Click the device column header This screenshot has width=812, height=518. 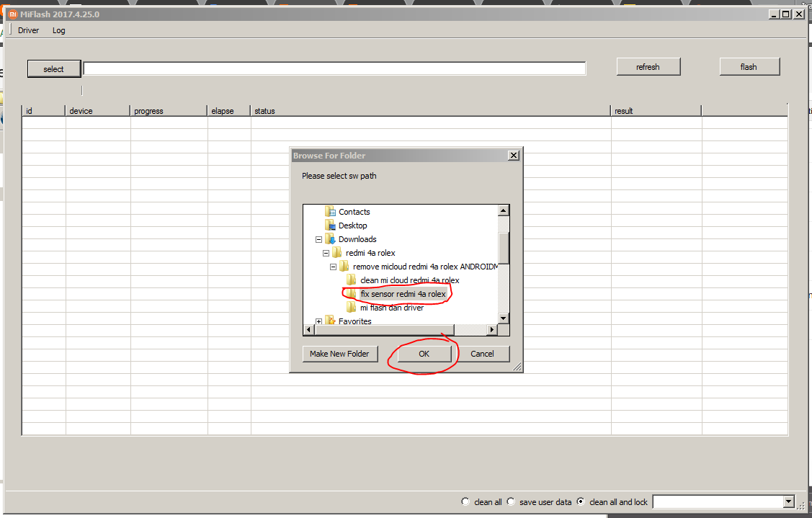click(x=97, y=111)
